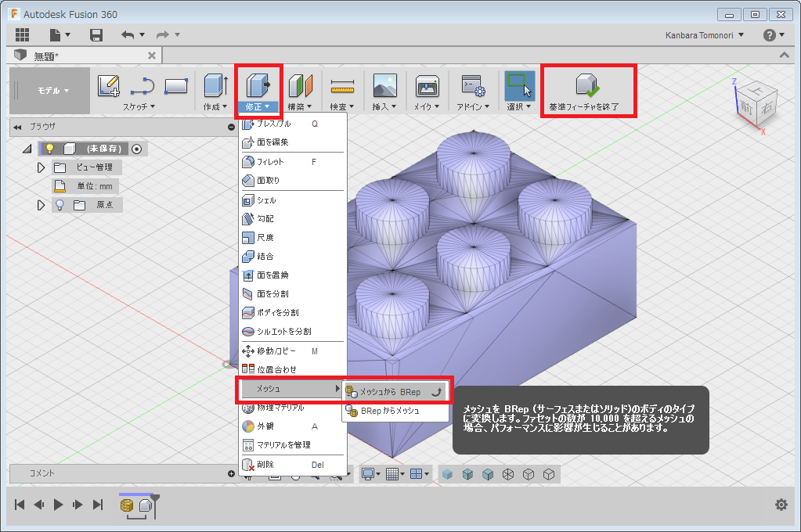
Task: Close the untitled (無題) document tab
Action: [152, 56]
